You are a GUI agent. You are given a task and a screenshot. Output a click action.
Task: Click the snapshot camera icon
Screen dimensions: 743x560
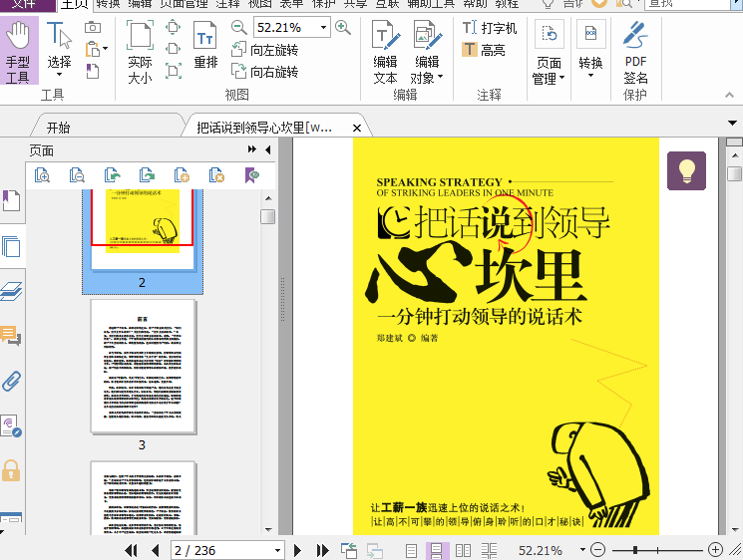93,28
